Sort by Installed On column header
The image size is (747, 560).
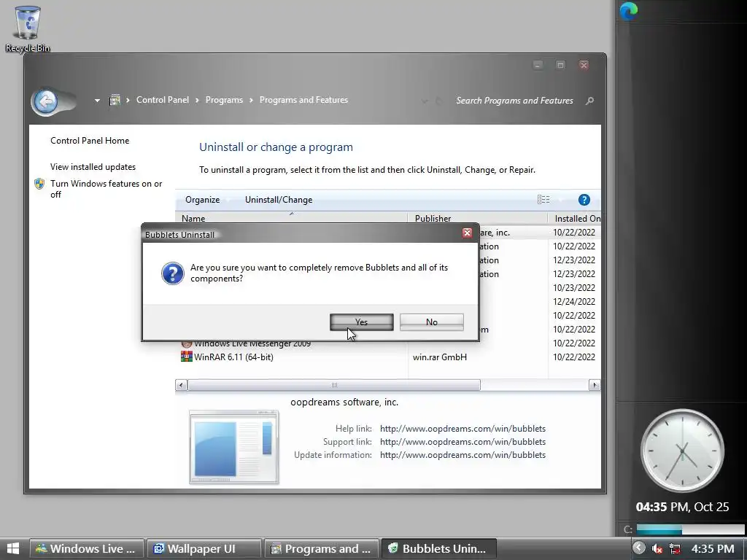click(x=575, y=218)
